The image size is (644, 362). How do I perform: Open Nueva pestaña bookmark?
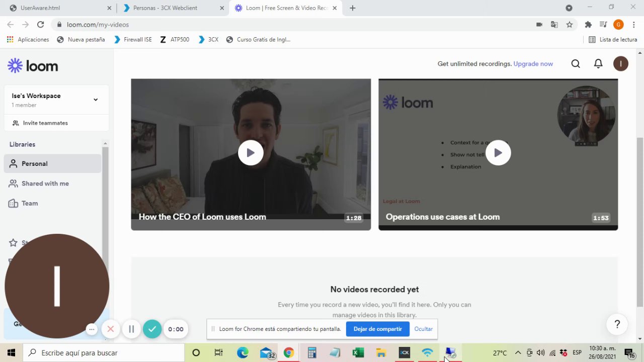tap(80, 40)
